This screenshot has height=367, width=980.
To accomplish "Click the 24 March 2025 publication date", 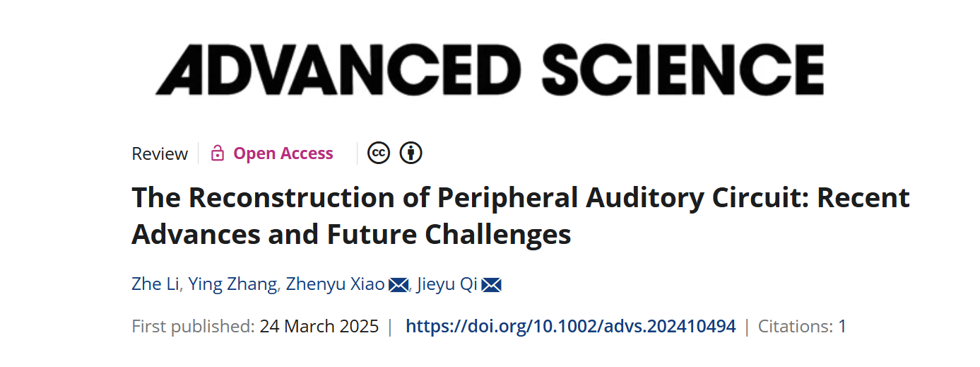I will coord(319,326).
